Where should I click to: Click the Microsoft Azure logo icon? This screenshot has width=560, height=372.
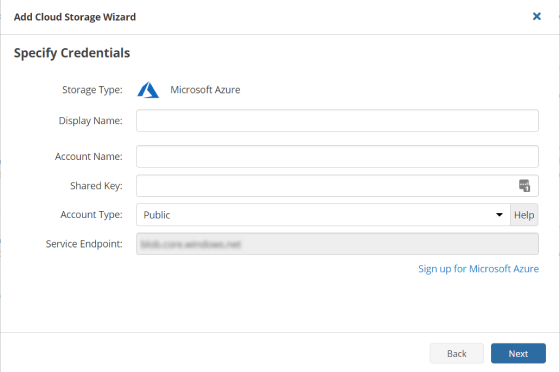(x=148, y=90)
